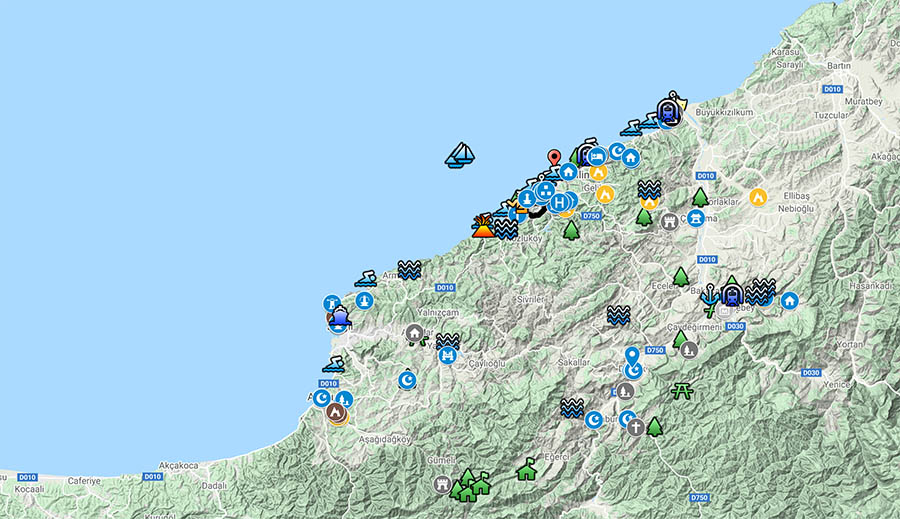The height and width of the screenshot is (519, 900).
Task: Open the ship marker on the west coast
Action: point(340,320)
